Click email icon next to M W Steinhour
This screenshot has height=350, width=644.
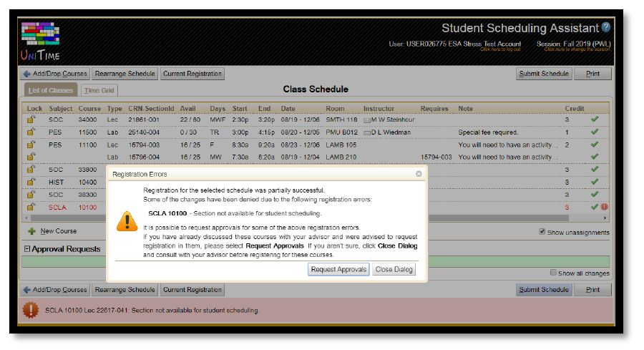tap(367, 120)
